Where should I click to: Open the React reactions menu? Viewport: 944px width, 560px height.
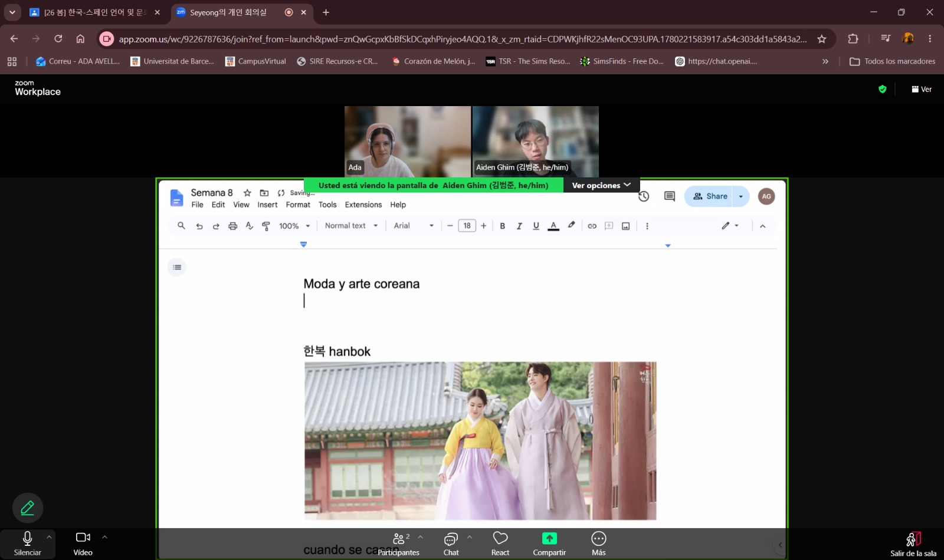500,543
